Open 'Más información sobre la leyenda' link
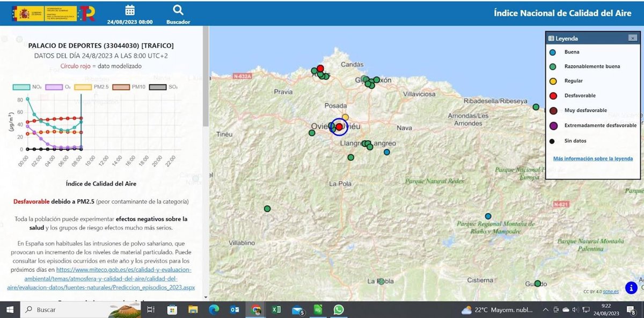Image resolution: width=644 pixels, height=318 pixels. [x=593, y=159]
